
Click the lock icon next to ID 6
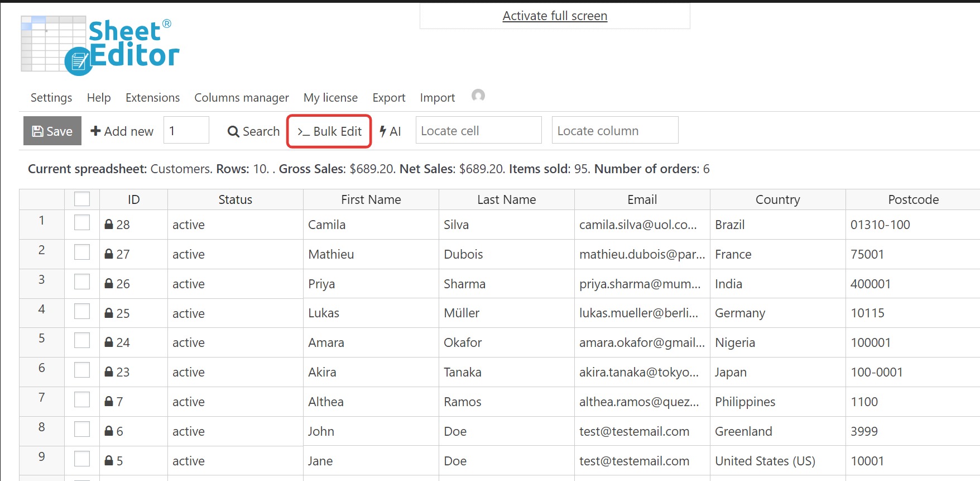coord(109,431)
